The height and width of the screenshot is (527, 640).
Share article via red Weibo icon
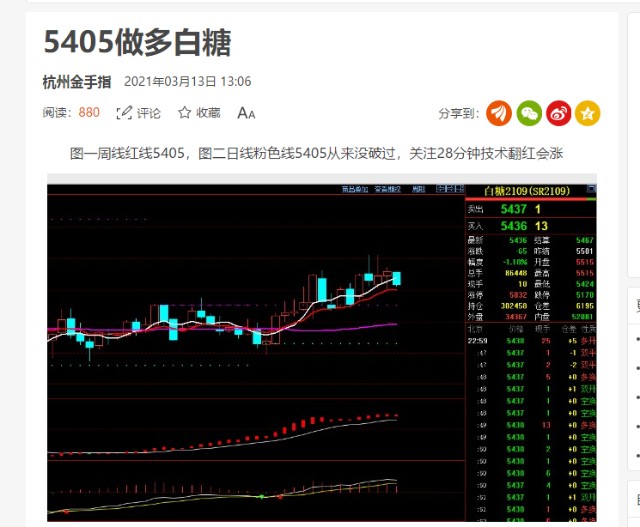tap(559, 113)
